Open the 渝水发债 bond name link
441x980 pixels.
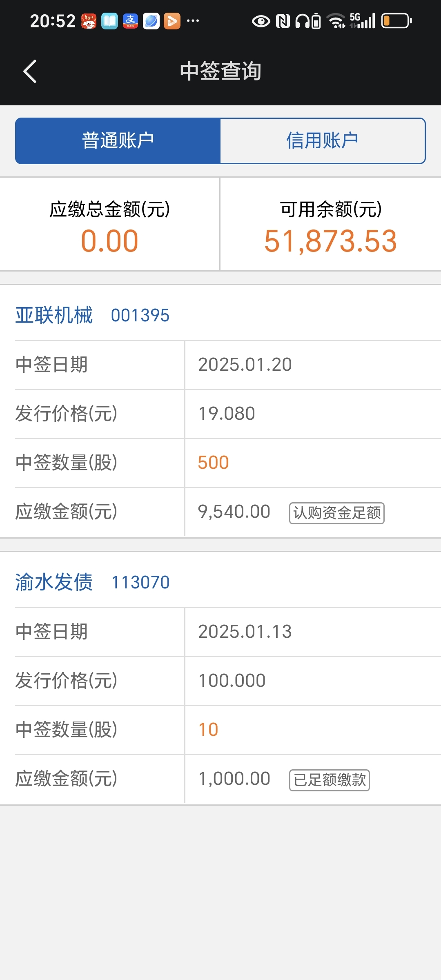pyautogui.click(x=54, y=582)
